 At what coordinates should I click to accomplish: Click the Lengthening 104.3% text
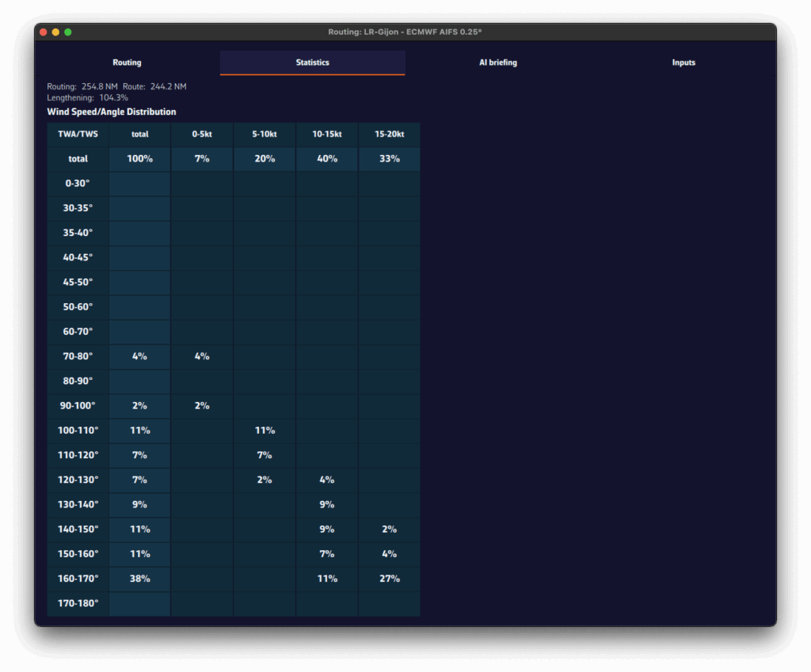click(x=87, y=97)
